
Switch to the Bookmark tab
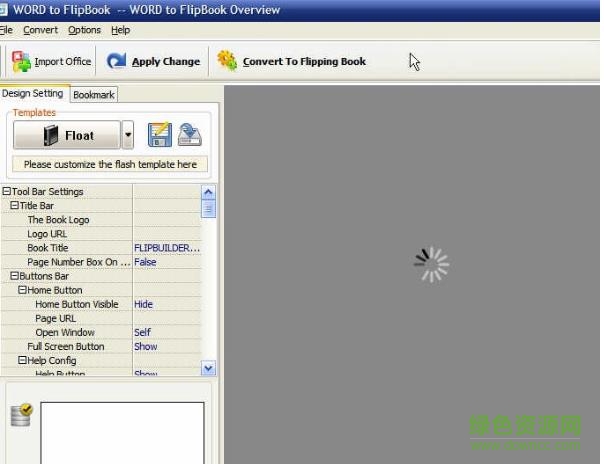[x=94, y=94]
